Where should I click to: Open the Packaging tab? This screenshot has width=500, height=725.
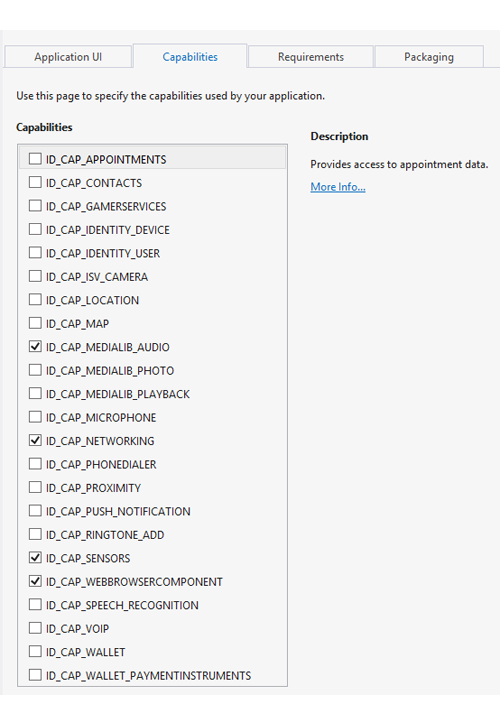pos(429,57)
